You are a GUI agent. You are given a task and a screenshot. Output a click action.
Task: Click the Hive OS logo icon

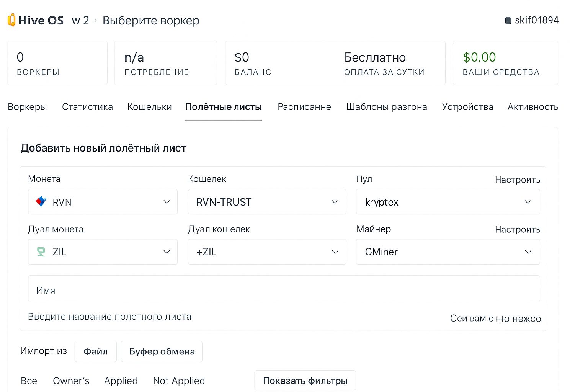point(11,20)
